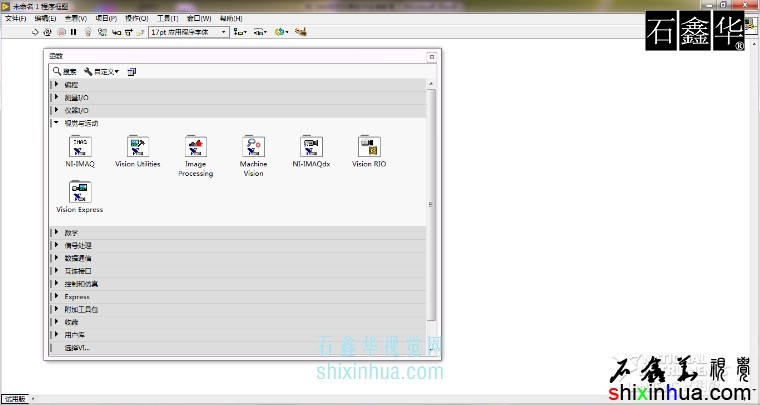Viewport: 760px width, 405px height.
Task: Expand the 互连接口 palette category
Action: 238,271
